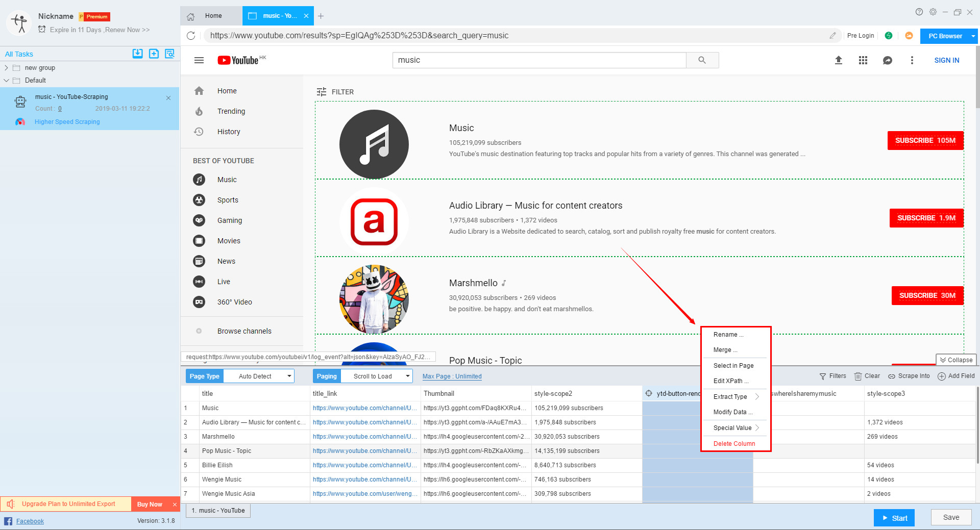Expand the new group folder
The height and width of the screenshot is (530, 980).
point(6,67)
